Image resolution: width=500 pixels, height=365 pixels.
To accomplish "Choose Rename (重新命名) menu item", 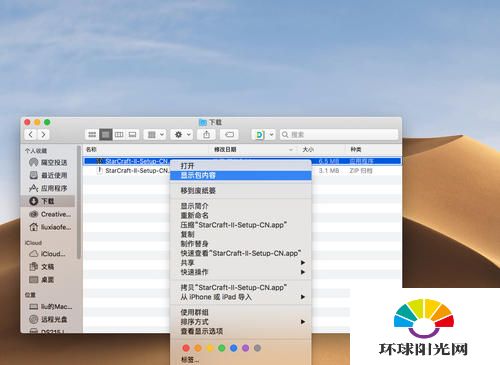I will [x=241, y=215].
